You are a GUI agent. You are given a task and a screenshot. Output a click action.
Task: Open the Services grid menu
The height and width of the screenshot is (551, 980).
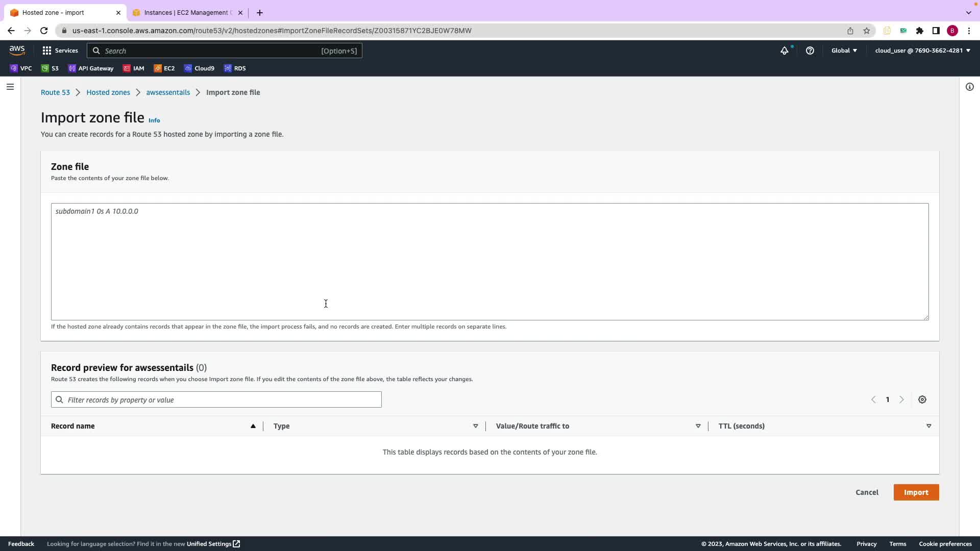[60, 51]
